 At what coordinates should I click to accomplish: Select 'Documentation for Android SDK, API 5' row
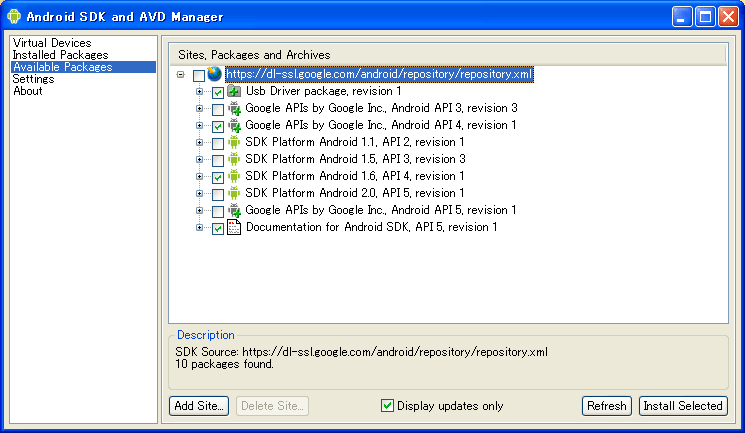[x=371, y=227]
